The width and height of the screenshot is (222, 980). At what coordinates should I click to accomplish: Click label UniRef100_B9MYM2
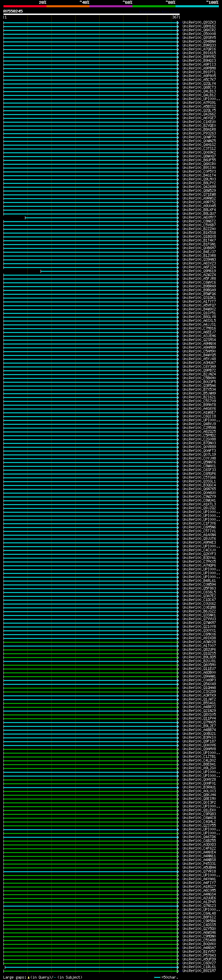(x=199, y=57)
